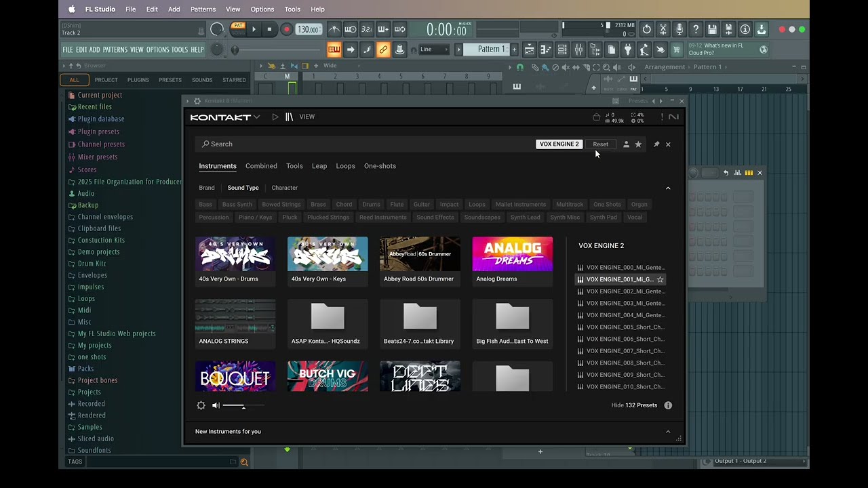Add new pattern with plus button
This screenshot has width=868, height=488.
(514, 49)
